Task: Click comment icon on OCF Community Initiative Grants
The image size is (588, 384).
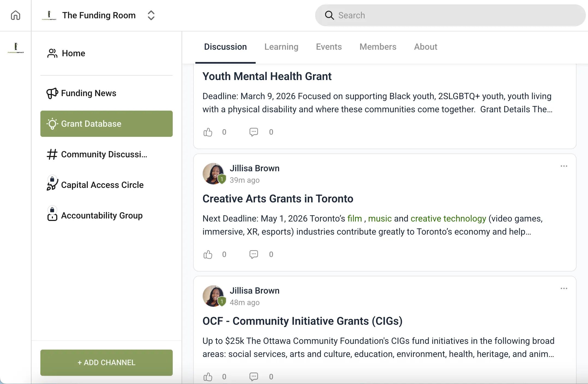Action: 253,377
